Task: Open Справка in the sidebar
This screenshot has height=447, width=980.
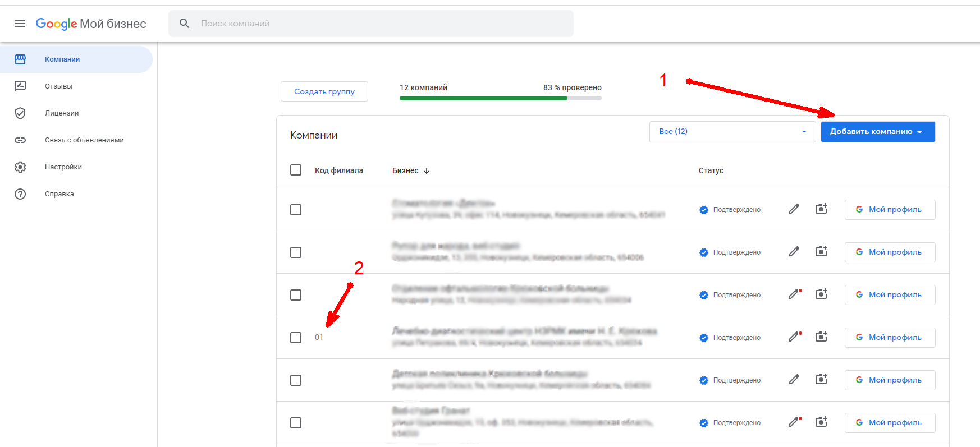Action: [x=76, y=194]
